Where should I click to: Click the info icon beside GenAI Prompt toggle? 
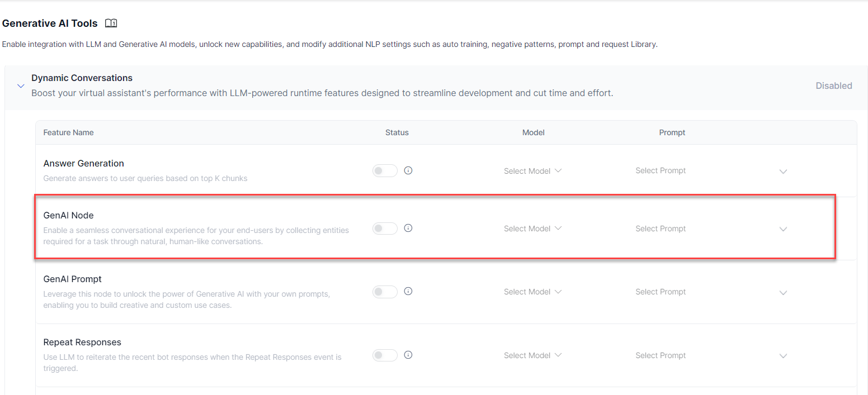[408, 291]
